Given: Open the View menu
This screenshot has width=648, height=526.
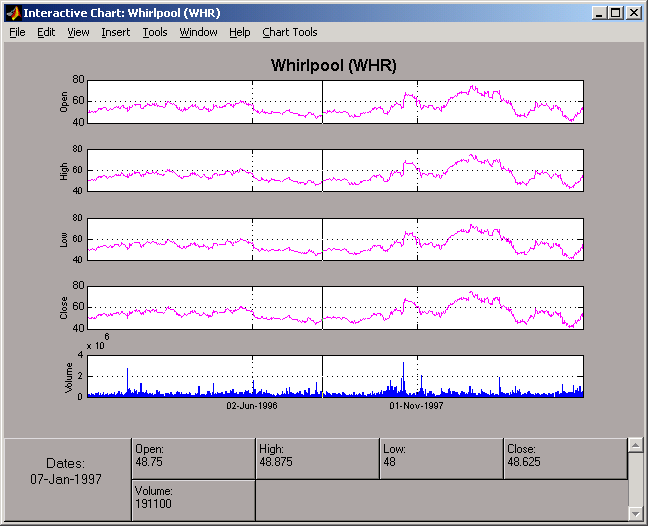Looking at the screenshot, I should point(78,32).
